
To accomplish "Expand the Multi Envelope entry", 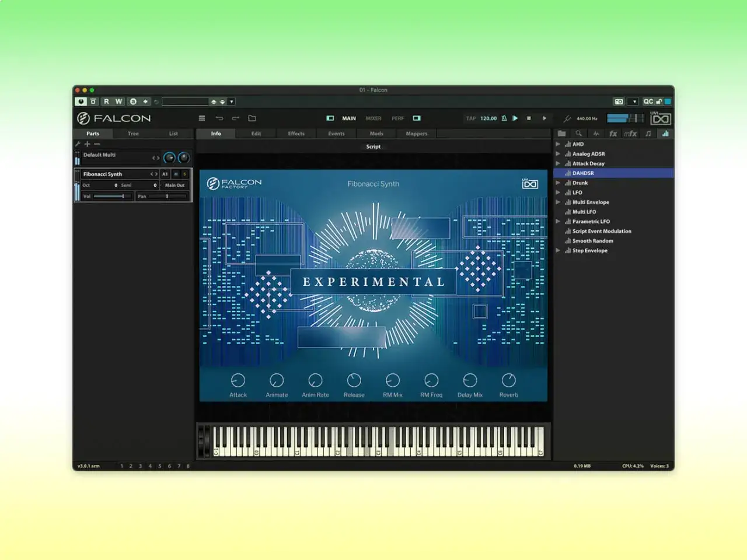I will pos(558,202).
